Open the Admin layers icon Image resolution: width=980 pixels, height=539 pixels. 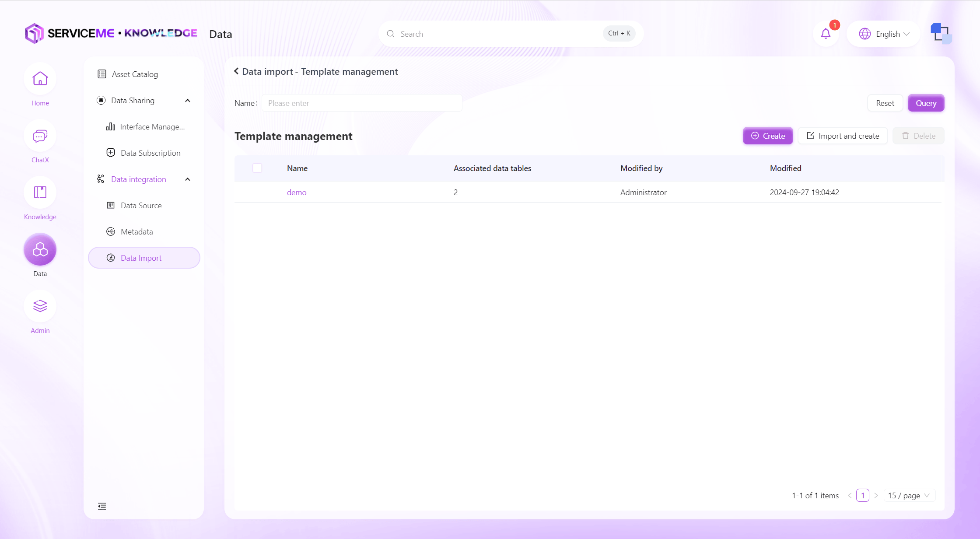point(40,306)
